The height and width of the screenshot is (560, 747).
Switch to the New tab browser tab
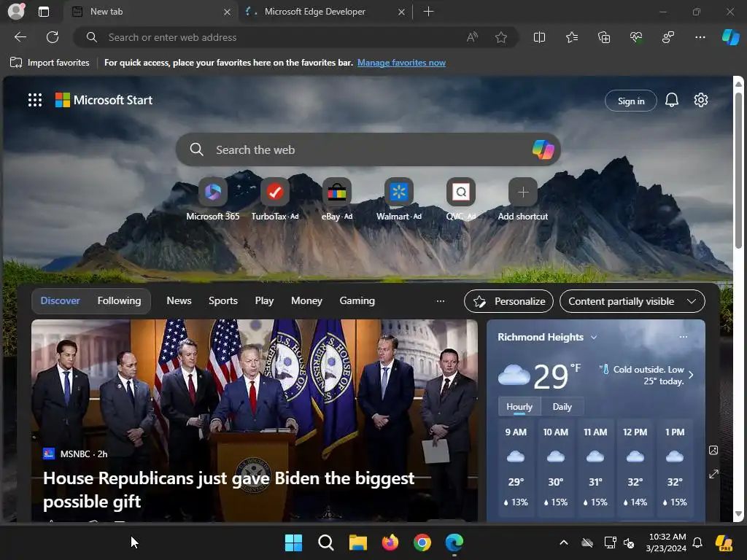150,12
